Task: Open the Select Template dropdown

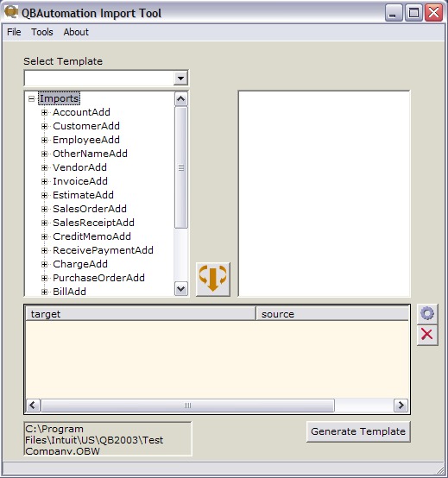Action: tap(180, 79)
